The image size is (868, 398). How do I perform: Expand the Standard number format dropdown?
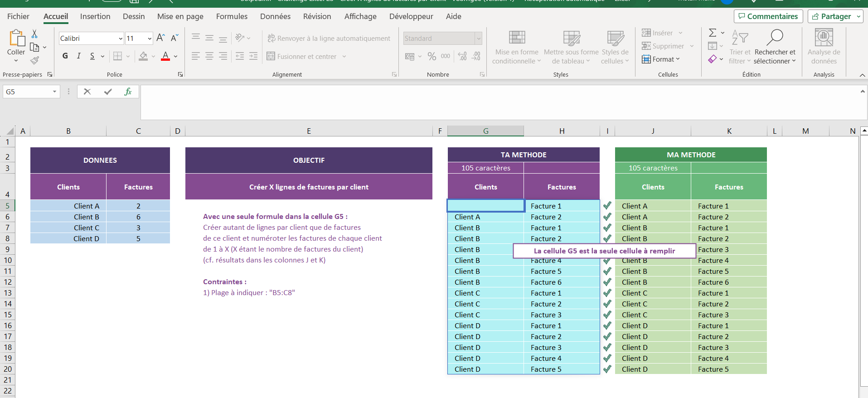pos(478,39)
